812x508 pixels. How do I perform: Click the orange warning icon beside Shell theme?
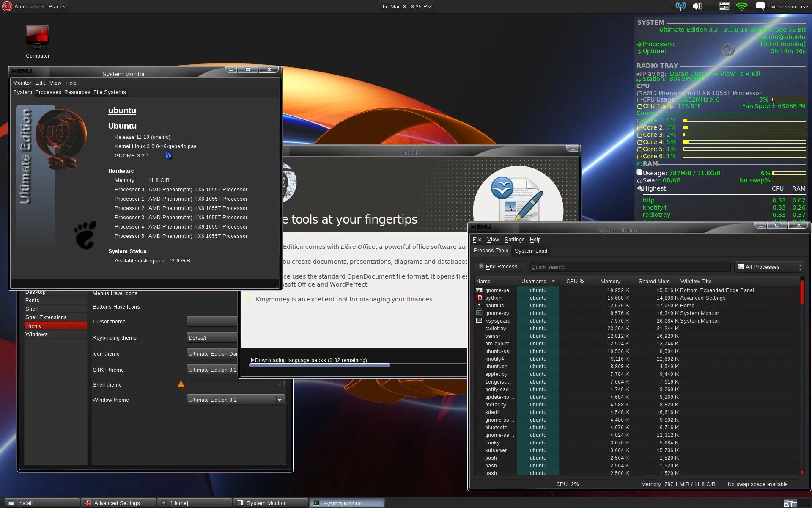pyautogui.click(x=181, y=384)
